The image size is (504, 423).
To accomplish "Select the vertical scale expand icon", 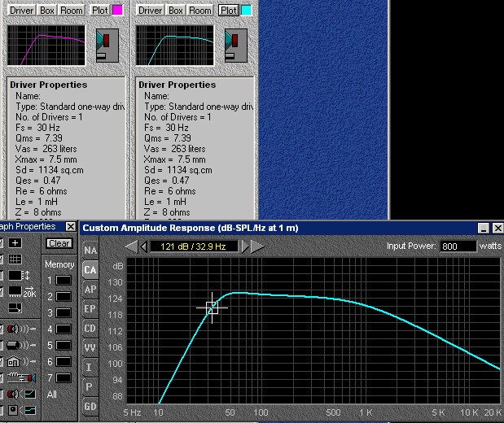I will 19,276.
